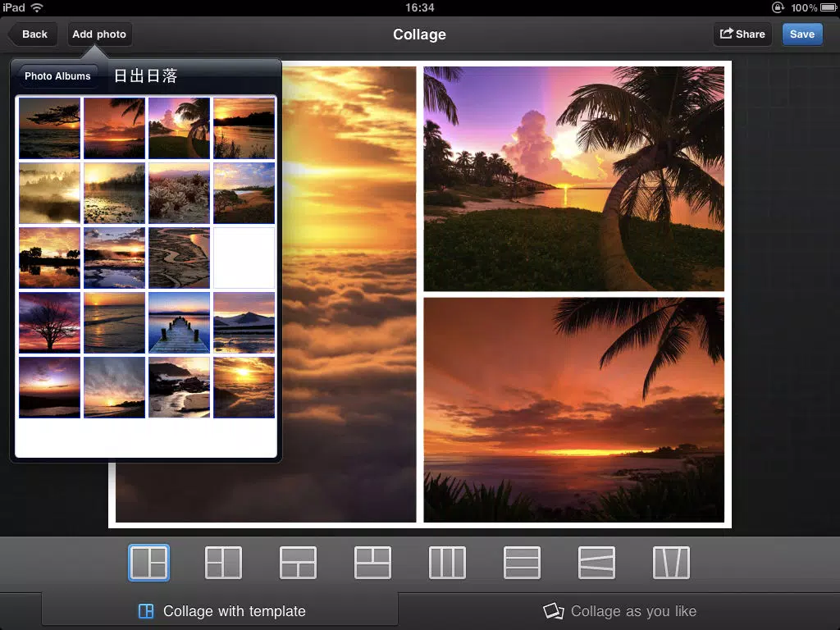
Task: Save the collage
Action: click(x=802, y=34)
